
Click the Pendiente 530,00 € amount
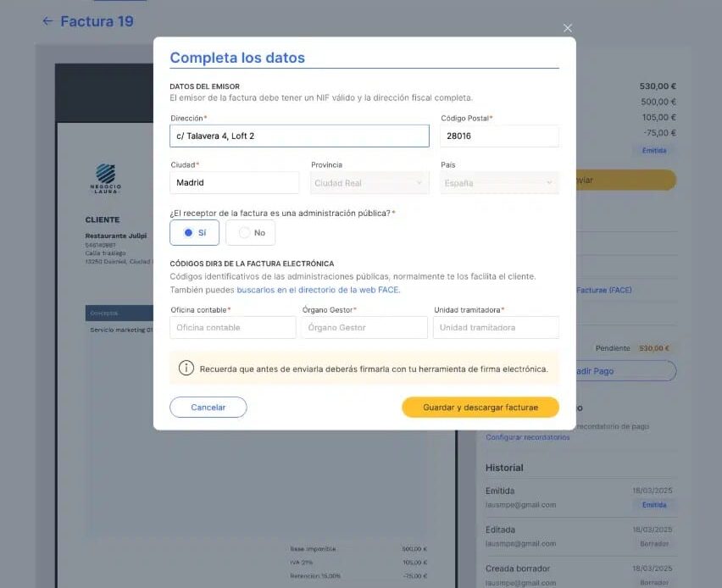pos(654,348)
